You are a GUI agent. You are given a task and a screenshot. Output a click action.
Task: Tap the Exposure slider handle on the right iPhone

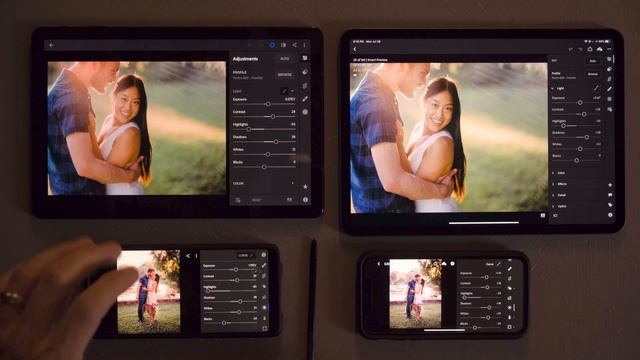tap(486, 277)
